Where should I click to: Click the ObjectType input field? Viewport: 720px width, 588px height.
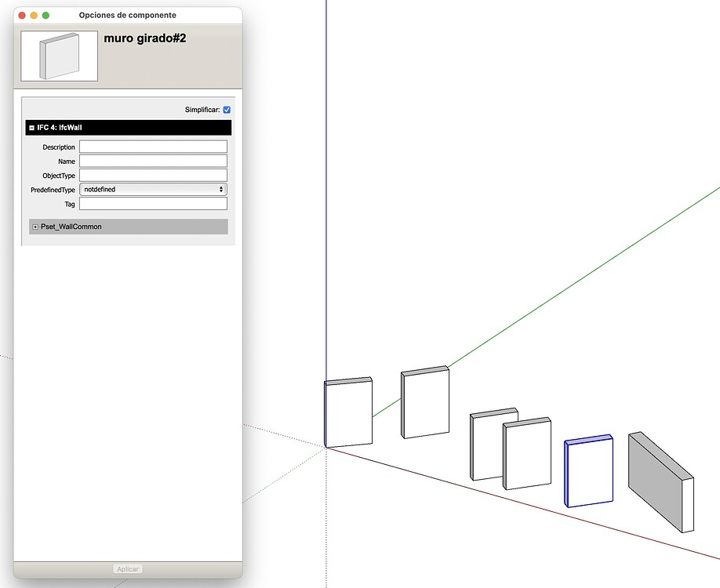[152, 175]
